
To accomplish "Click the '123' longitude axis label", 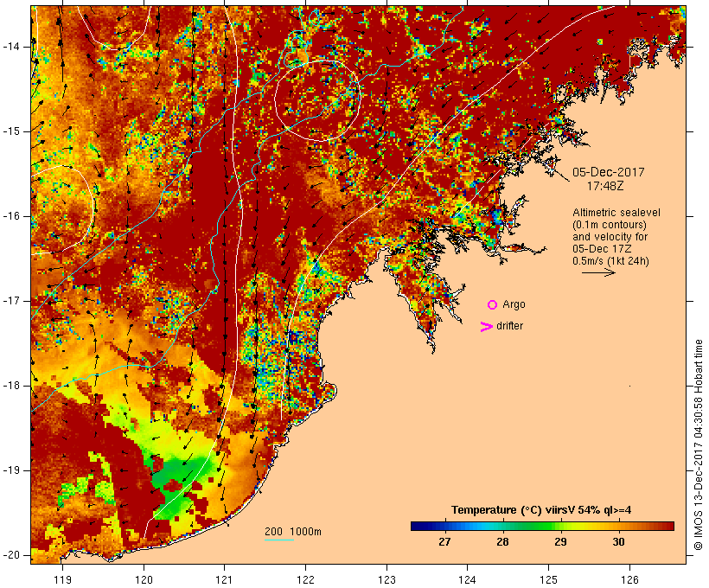I will (x=386, y=580).
